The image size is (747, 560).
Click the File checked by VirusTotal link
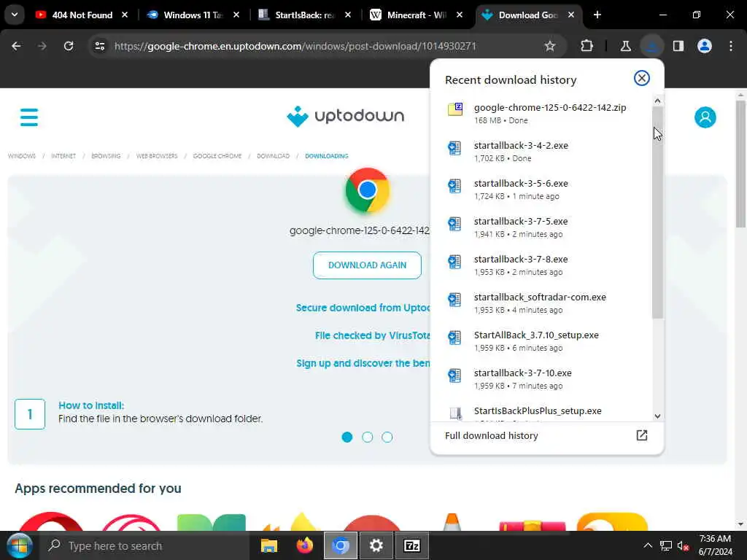click(372, 335)
